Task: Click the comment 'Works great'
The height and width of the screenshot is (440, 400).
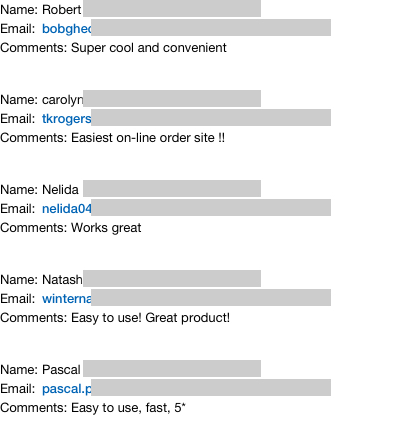Action: 106,228
